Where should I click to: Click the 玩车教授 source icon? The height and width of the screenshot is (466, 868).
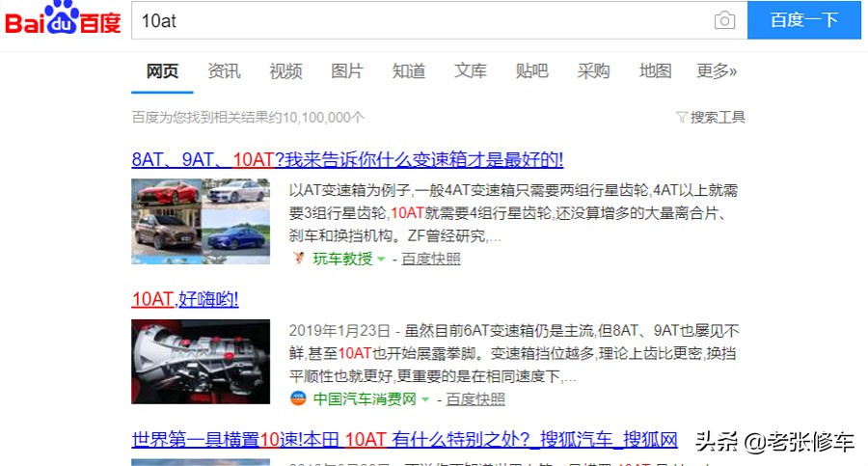pos(298,259)
